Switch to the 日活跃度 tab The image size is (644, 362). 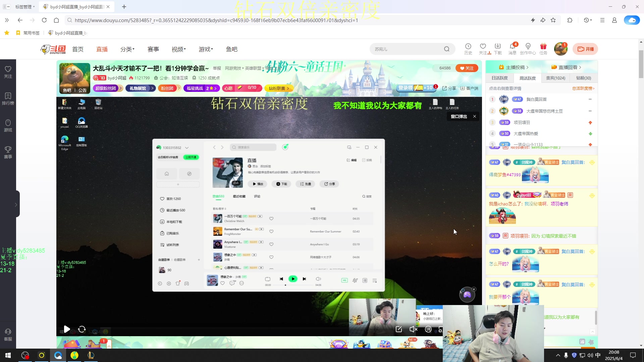tap(500, 78)
